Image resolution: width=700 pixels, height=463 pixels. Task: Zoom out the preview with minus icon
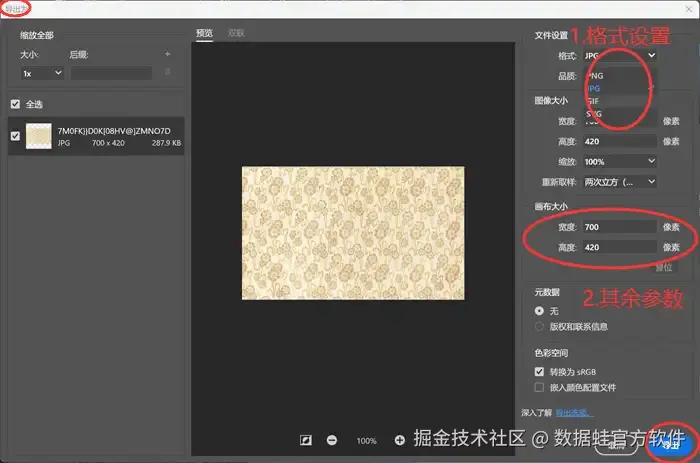pyautogui.click(x=332, y=440)
